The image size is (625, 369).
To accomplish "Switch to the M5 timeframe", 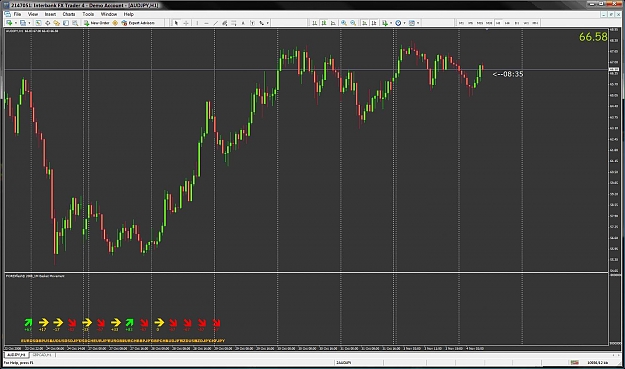I will point(470,23).
